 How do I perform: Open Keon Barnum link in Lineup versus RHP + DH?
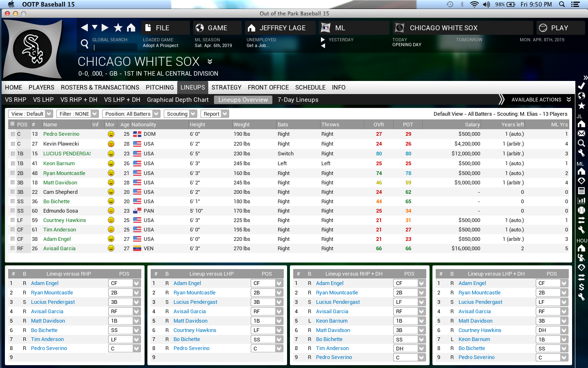coord(332,321)
